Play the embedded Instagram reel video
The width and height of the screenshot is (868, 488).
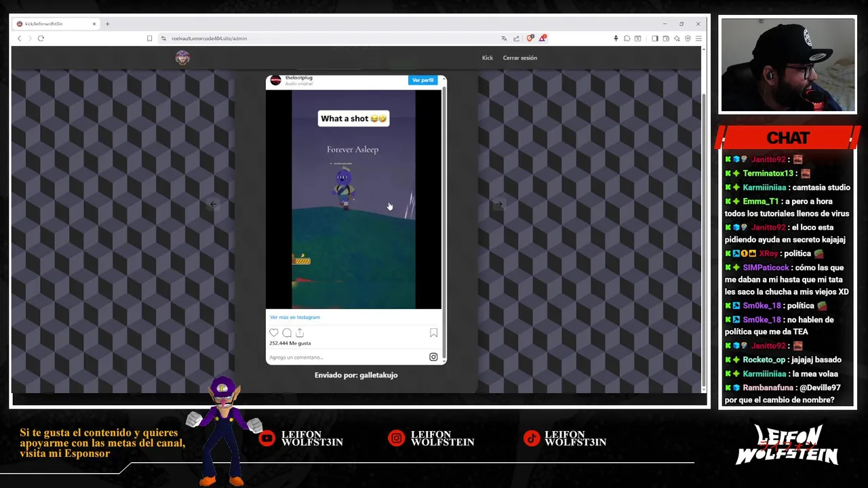pyautogui.click(x=353, y=199)
